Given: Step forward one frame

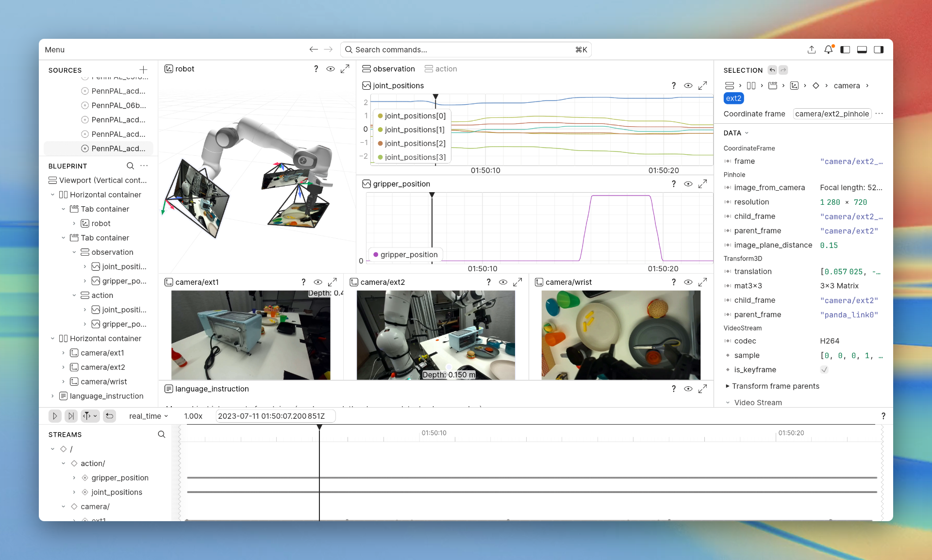Looking at the screenshot, I should click(71, 416).
